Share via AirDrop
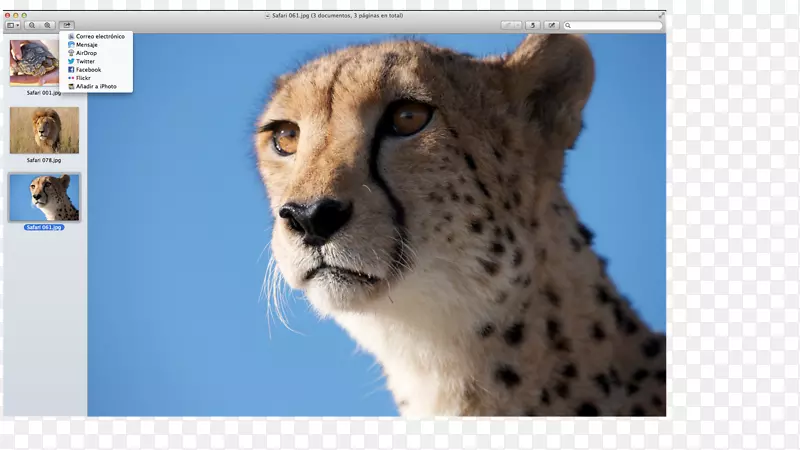 pyautogui.click(x=87, y=53)
